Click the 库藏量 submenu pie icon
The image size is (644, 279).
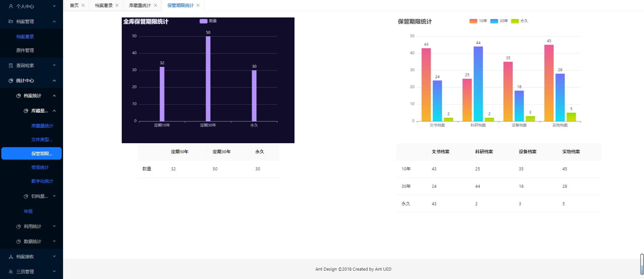pyautogui.click(x=26, y=111)
